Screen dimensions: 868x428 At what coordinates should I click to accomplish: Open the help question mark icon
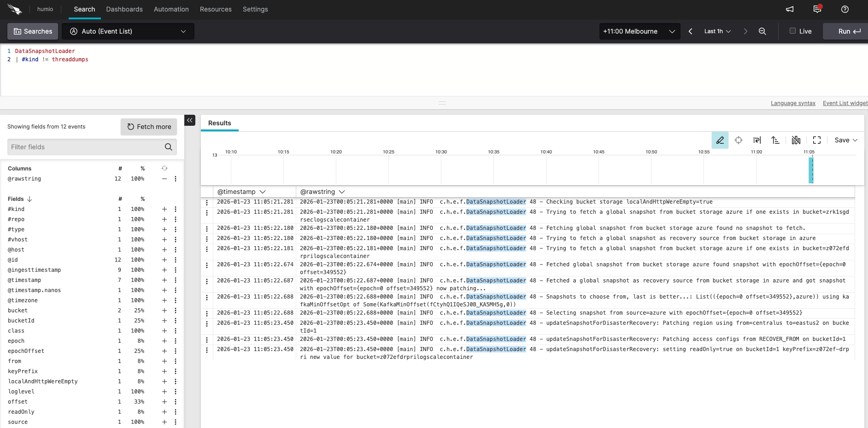[x=845, y=9]
